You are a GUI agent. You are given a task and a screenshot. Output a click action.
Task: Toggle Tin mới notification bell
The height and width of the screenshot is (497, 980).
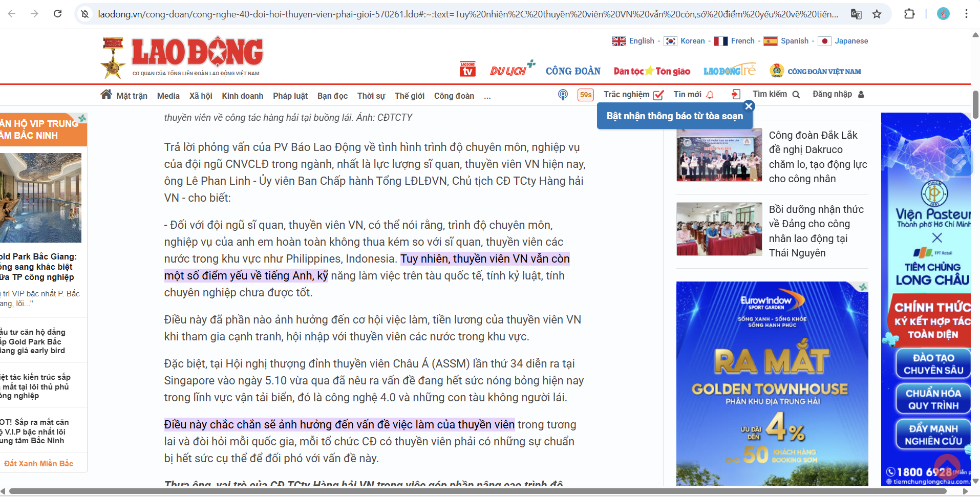tap(710, 95)
